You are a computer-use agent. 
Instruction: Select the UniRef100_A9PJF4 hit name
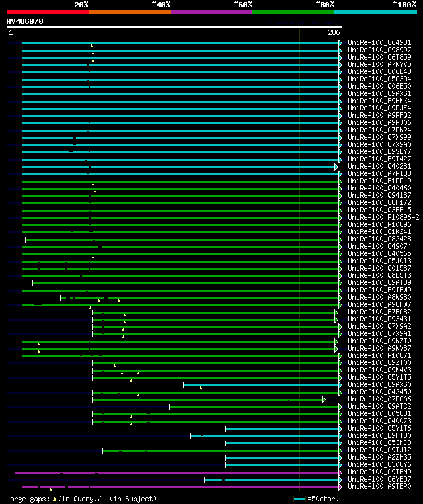coord(379,108)
